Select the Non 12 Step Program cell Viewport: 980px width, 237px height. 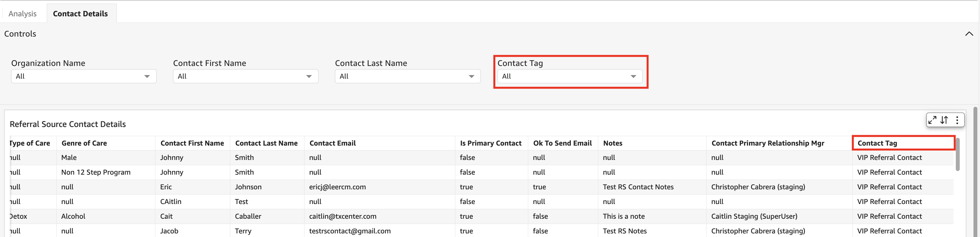tap(96, 172)
